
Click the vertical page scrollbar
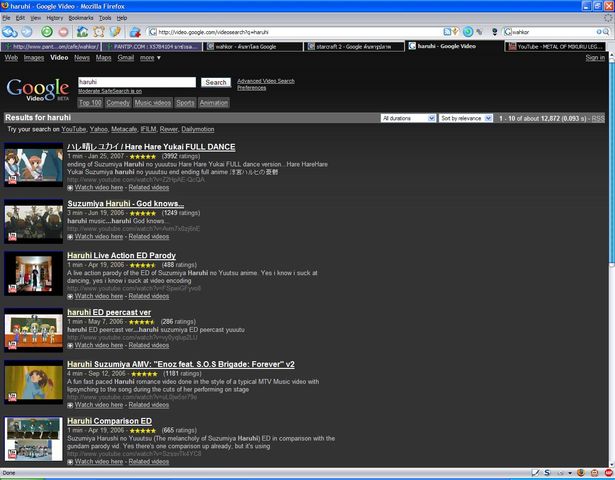[x=611, y=259]
